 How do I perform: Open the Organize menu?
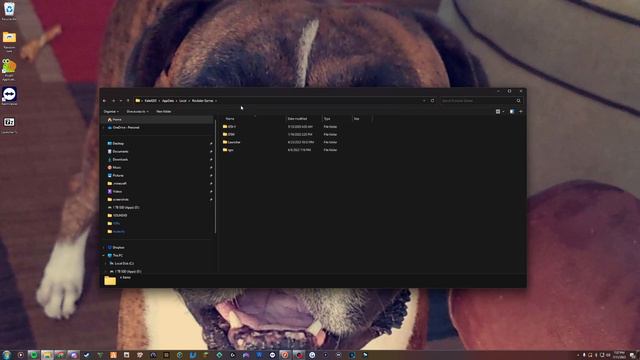click(111, 111)
